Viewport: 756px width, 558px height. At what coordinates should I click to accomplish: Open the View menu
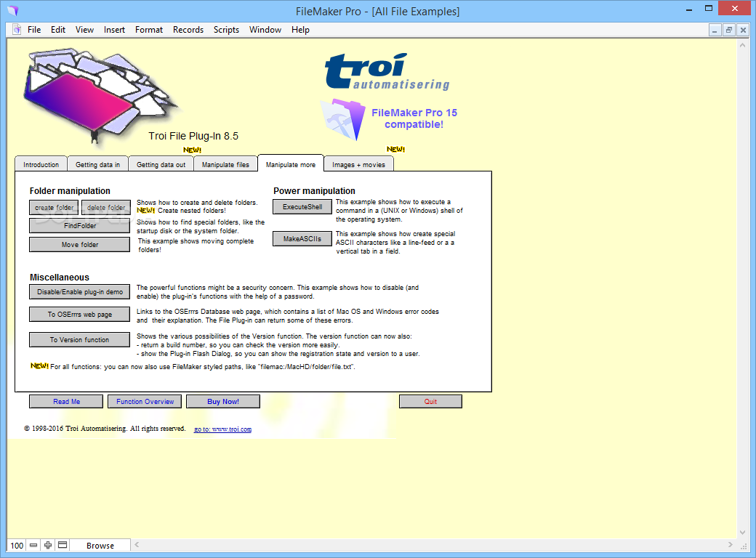tap(84, 29)
